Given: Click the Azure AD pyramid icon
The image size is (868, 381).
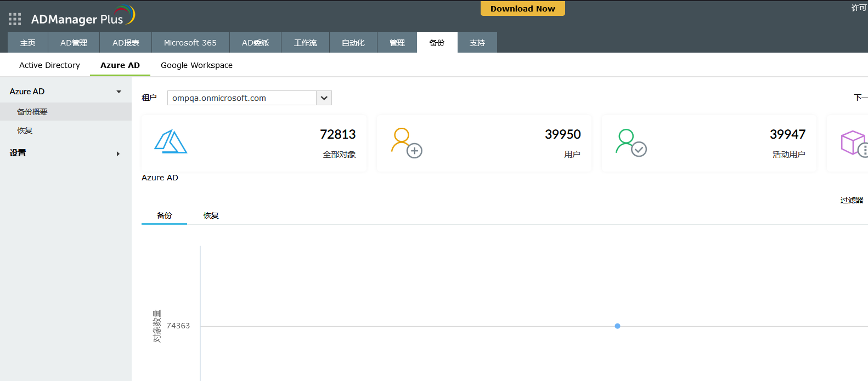Looking at the screenshot, I should 171,142.
